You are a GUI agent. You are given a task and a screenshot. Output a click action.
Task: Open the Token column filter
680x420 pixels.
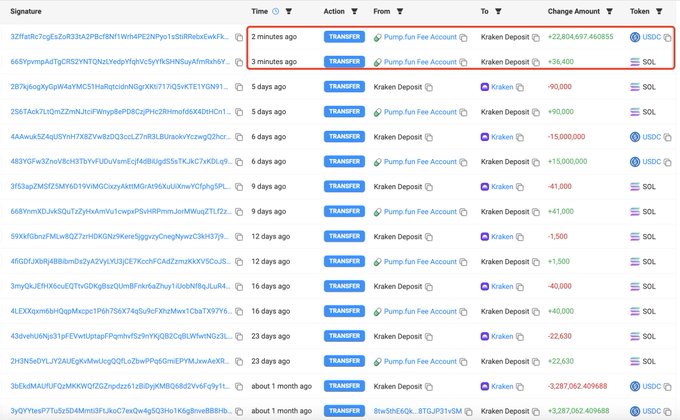coord(659,12)
